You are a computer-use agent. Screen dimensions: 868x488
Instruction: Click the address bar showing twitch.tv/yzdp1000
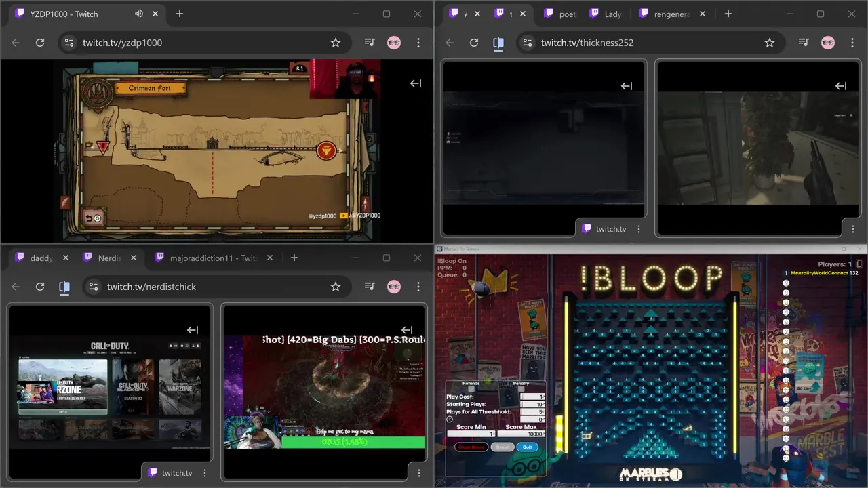(x=203, y=43)
